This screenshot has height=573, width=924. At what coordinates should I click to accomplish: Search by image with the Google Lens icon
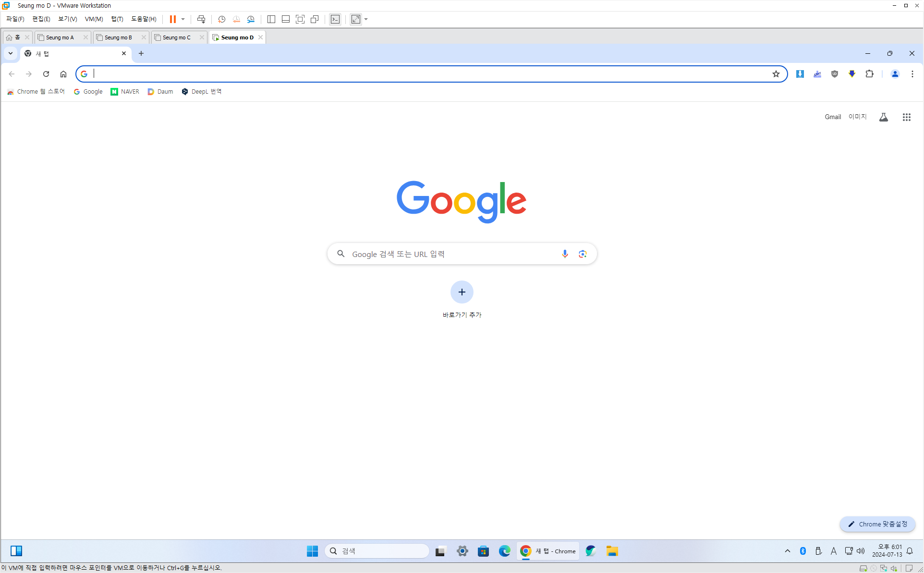pos(583,254)
